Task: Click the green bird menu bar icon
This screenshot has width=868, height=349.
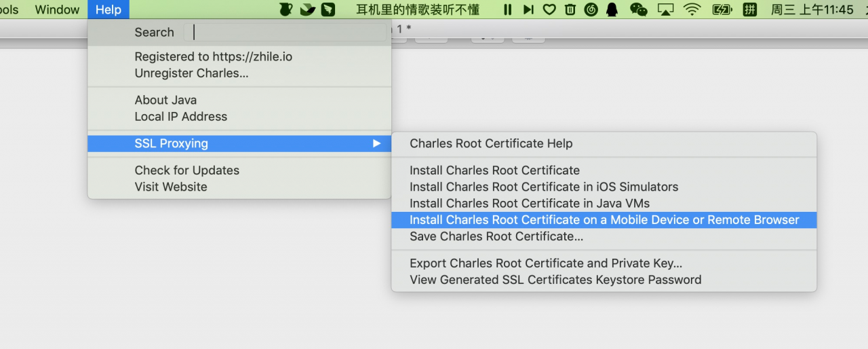Action: pyautogui.click(x=307, y=10)
